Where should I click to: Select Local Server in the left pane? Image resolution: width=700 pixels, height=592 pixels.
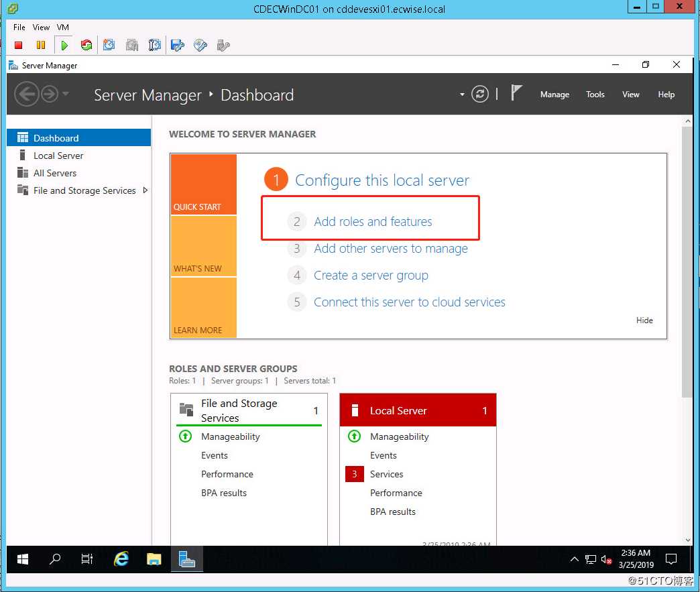78,156
